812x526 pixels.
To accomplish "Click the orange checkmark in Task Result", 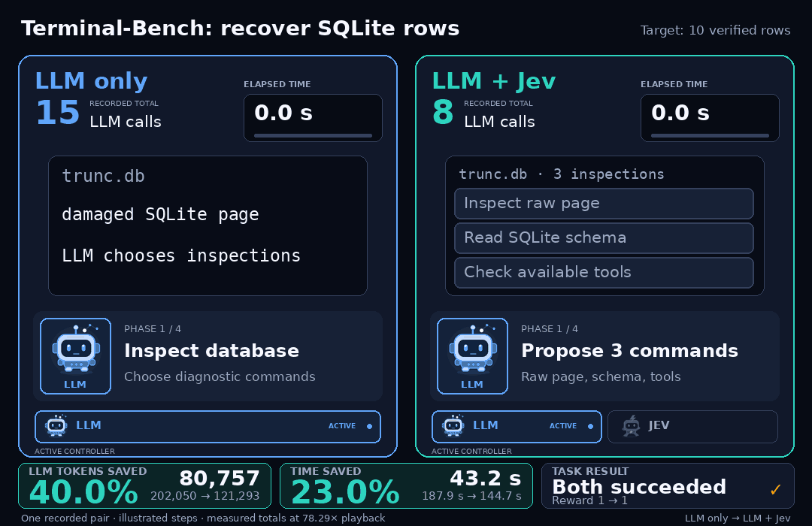I will point(775,489).
